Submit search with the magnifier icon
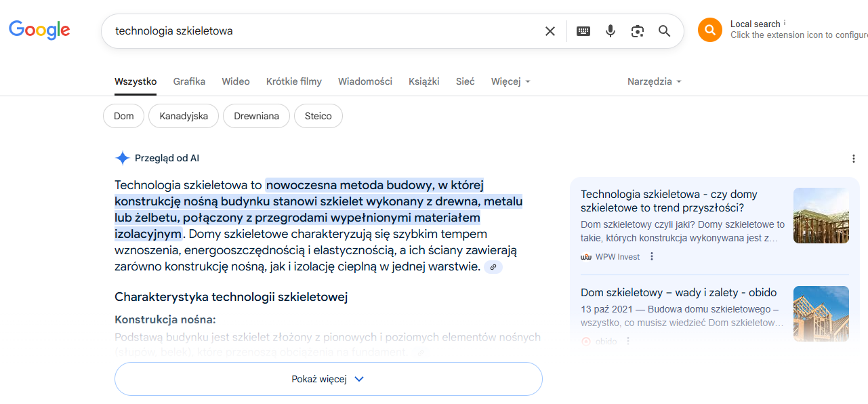The width and height of the screenshot is (868, 404). [665, 31]
